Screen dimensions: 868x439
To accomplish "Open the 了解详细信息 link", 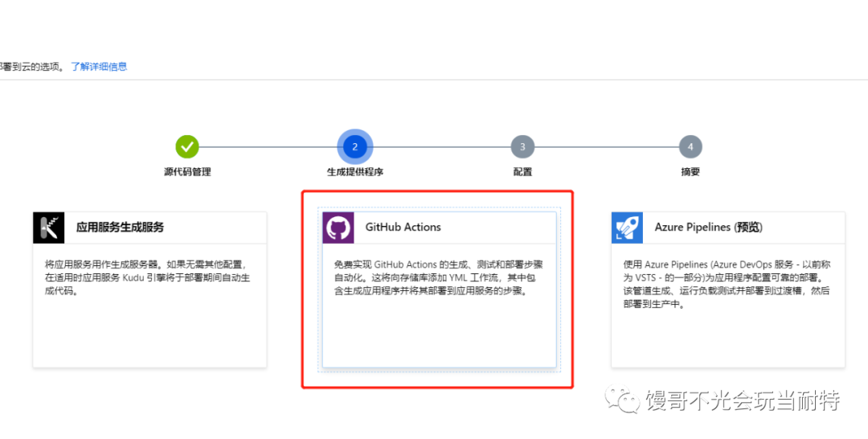I will point(99,67).
